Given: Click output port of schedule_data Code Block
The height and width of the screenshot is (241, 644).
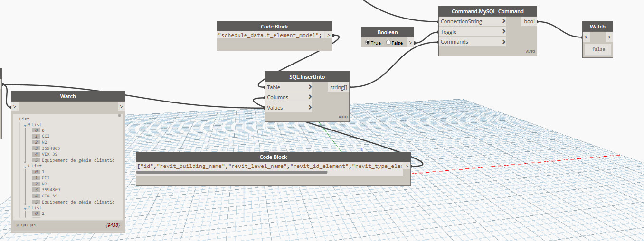Looking at the screenshot, I should 328,35.
